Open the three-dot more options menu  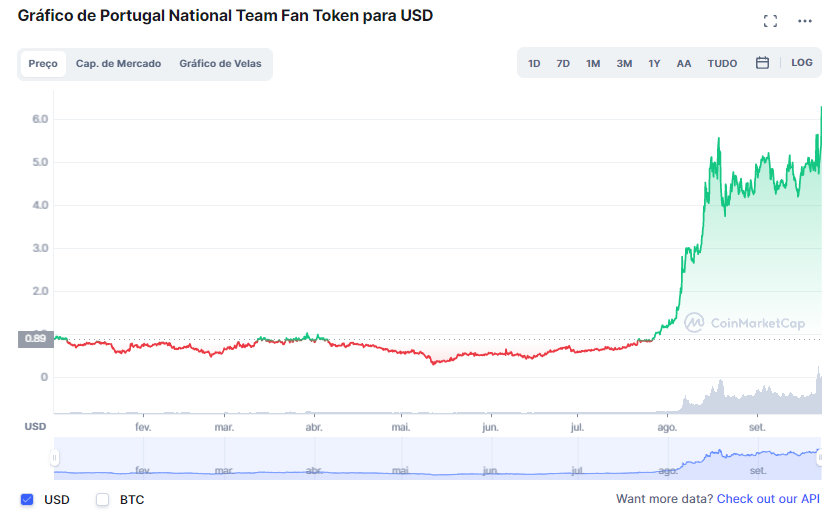point(805,21)
